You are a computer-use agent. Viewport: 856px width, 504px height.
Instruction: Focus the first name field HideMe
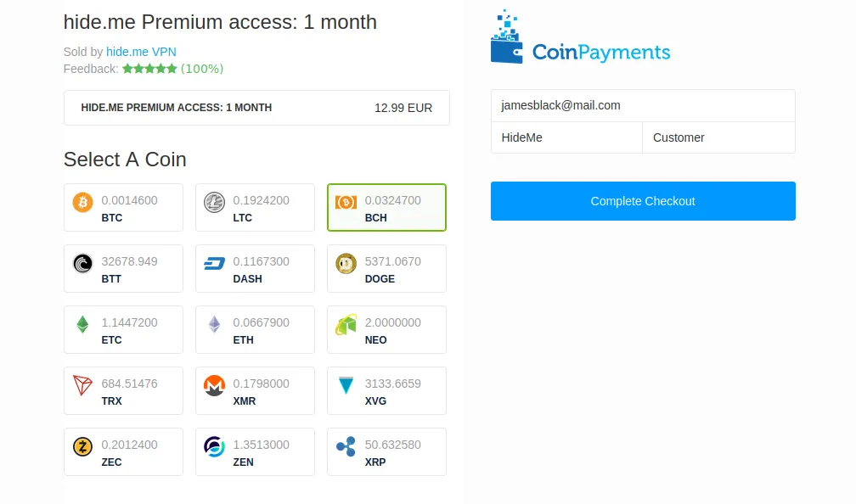(x=566, y=137)
